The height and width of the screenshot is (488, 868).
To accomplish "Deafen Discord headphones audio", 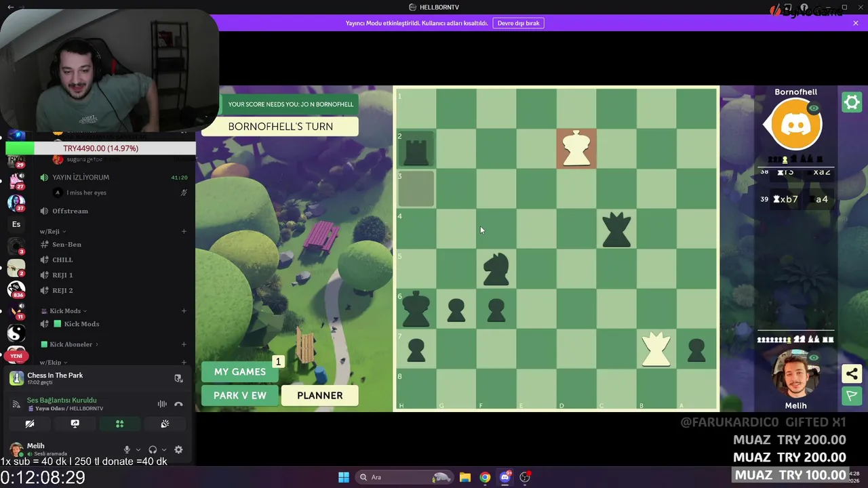I will 153,449.
